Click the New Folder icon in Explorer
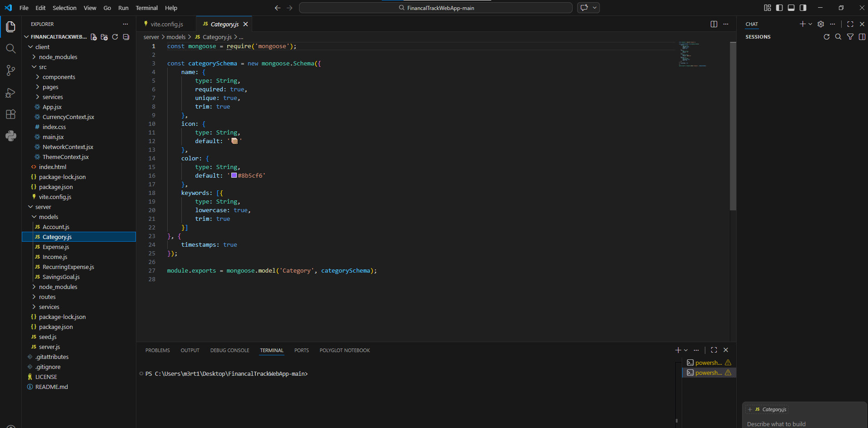This screenshot has width=868, height=428. (x=104, y=37)
